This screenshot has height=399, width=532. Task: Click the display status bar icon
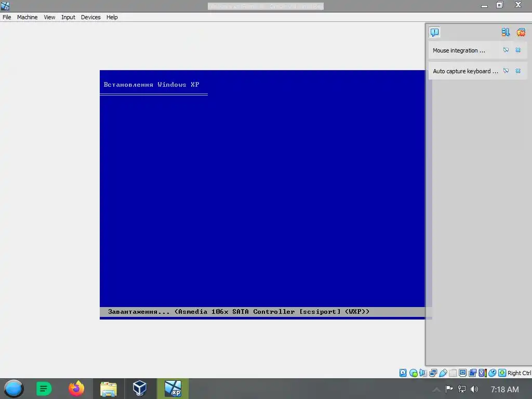point(462,373)
